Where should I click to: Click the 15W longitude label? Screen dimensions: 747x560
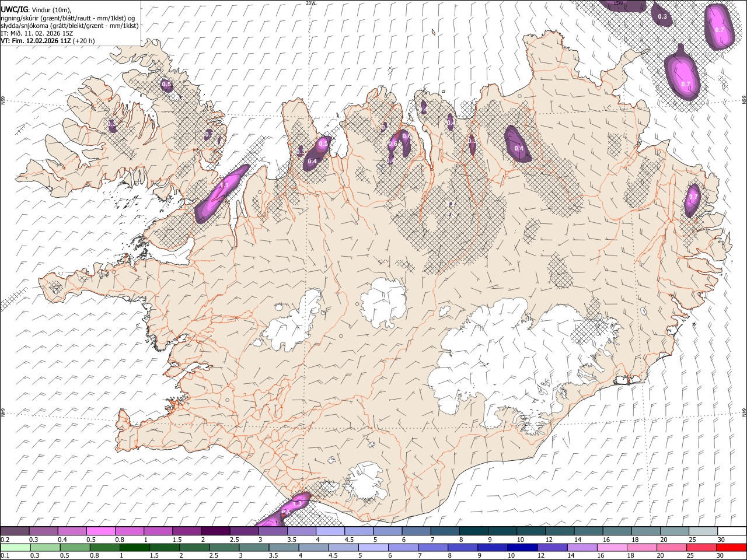618,3
